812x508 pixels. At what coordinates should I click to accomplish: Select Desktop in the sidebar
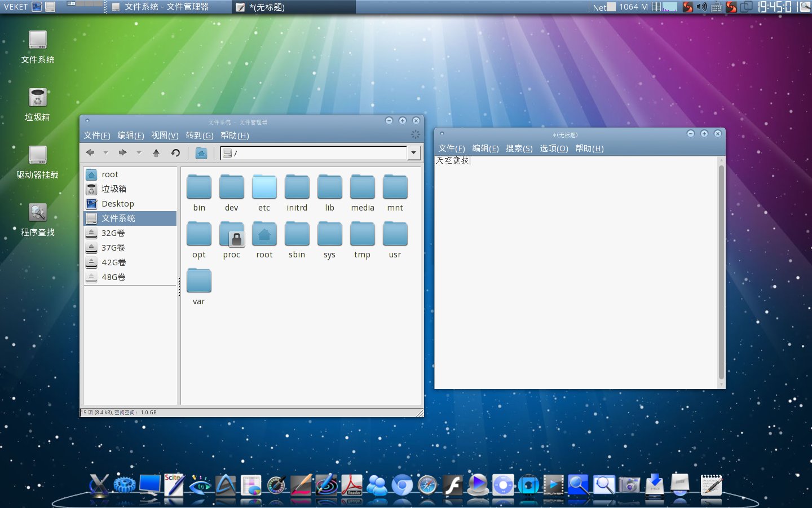pos(130,204)
